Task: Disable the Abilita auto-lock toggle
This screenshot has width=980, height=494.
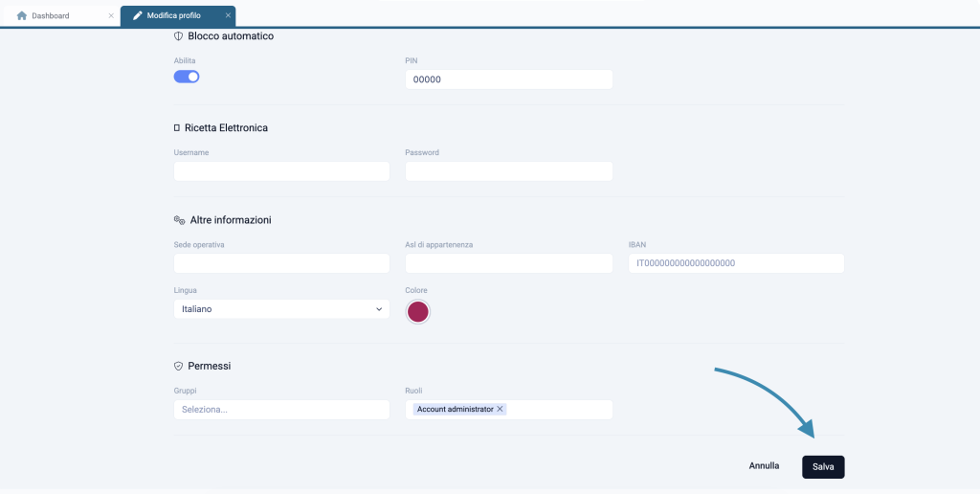Action: (x=187, y=77)
